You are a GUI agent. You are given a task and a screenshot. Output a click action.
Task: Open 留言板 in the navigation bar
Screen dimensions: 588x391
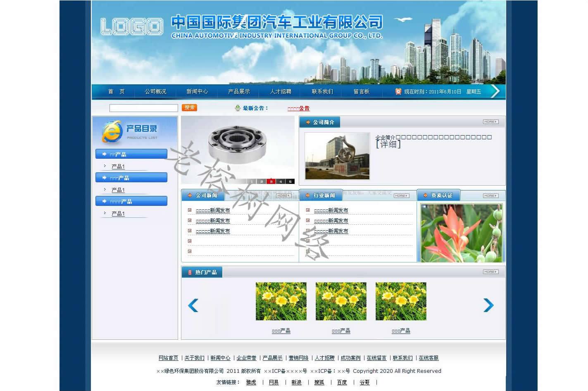362,91
